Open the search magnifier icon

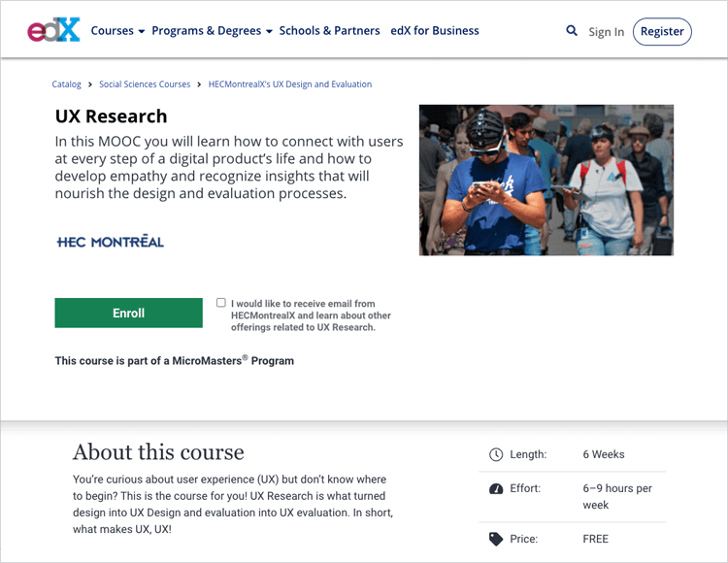click(572, 31)
